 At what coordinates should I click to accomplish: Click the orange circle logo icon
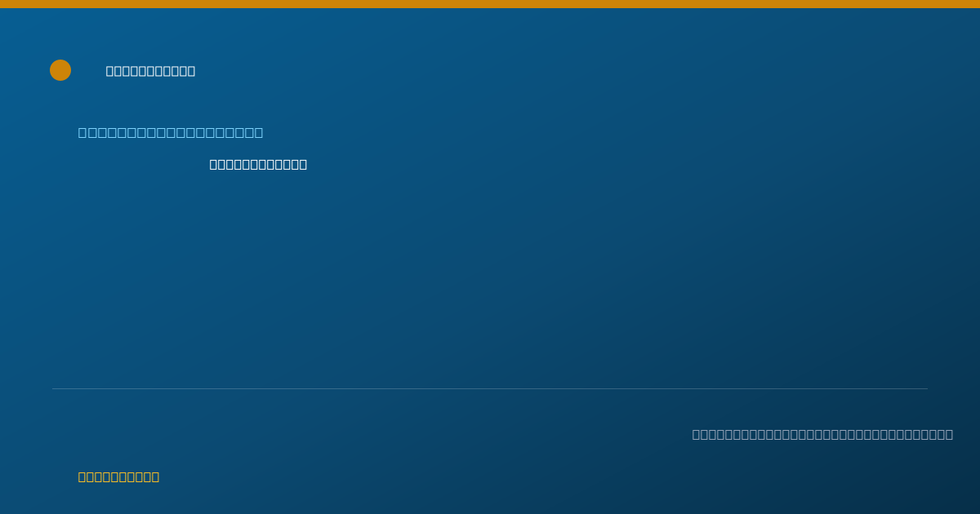[60, 70]
